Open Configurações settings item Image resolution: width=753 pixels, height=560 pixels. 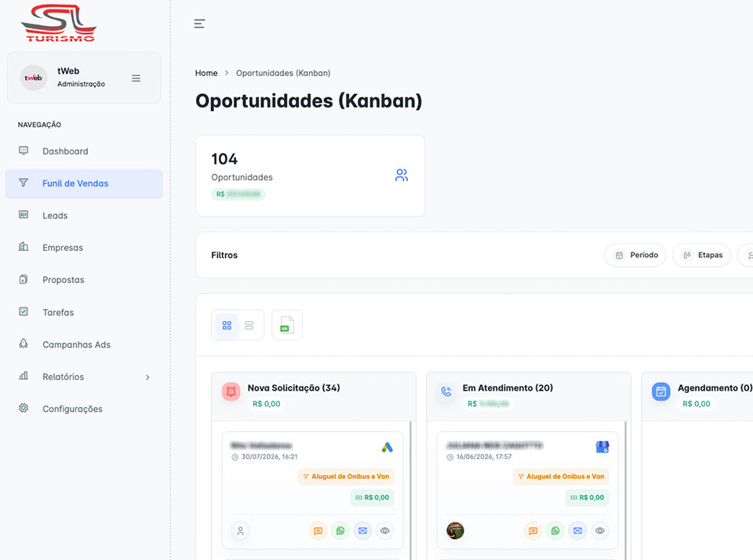(x=84, y=409)
